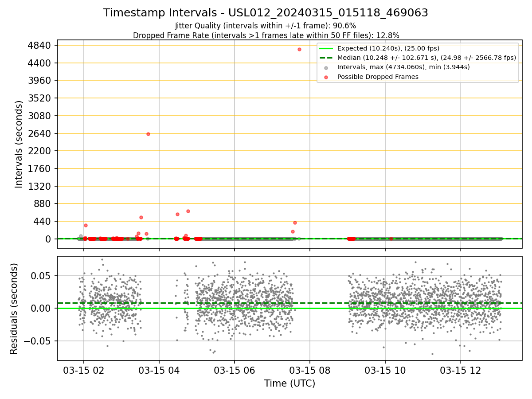The image size is (532, 399).
Task: Click the 2640 y-axis tick label
Action: (39, 133)
